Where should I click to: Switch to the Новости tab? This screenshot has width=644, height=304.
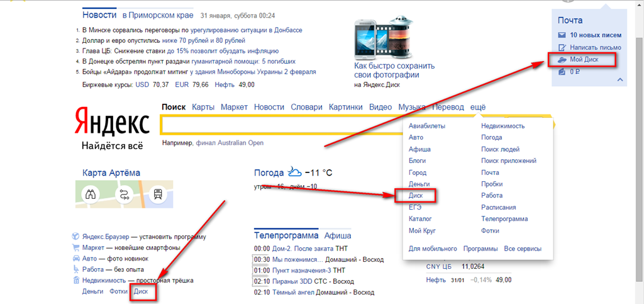[99, 15]
